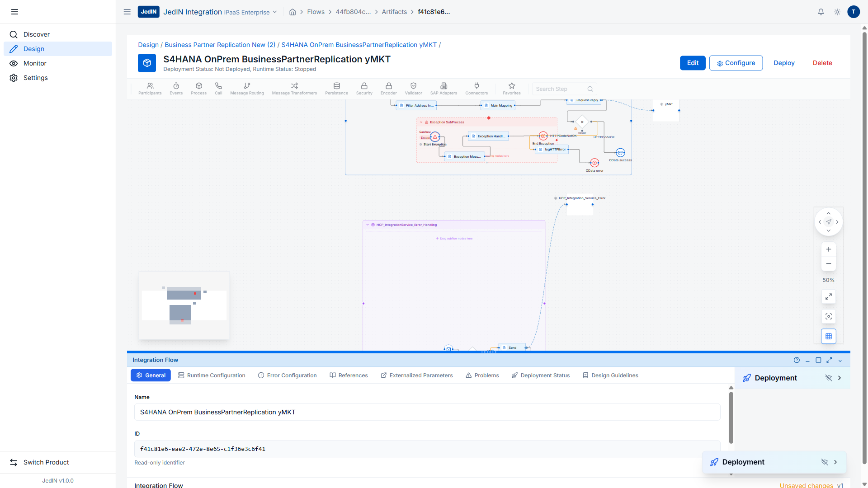
Task: Switch to the Runtime Configuration tab
Action: tap(212, 375)
